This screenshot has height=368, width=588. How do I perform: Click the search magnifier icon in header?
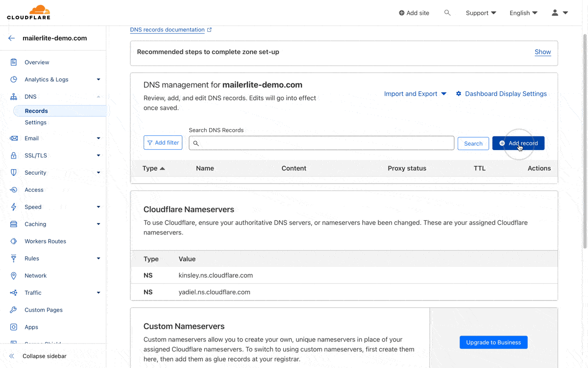[447, 13]
